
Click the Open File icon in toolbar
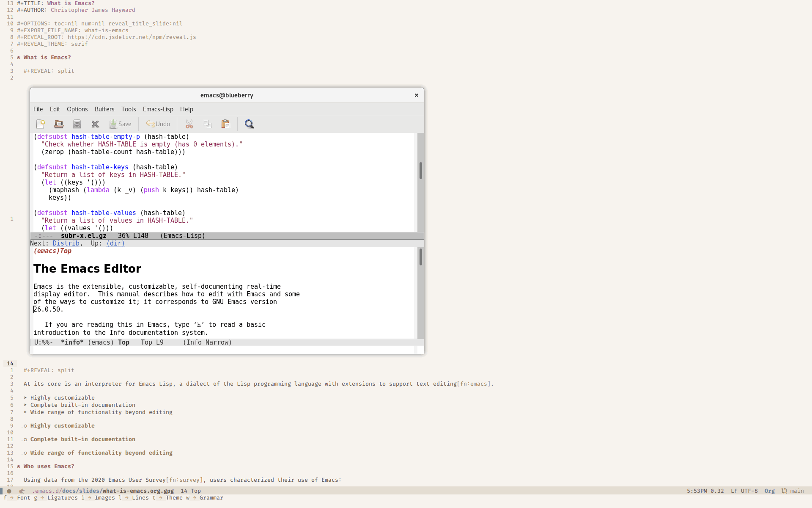coord(58,124)
